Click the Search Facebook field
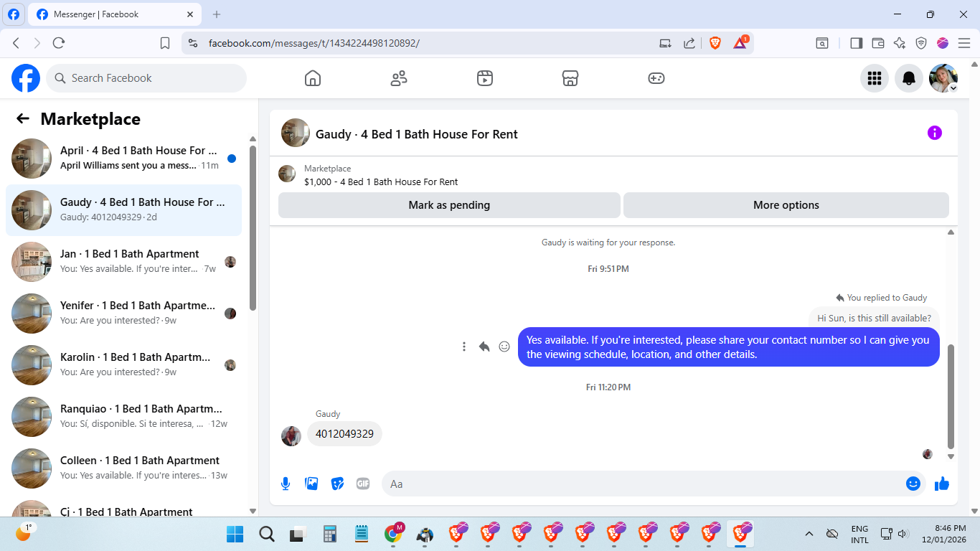 pos(146,78)
